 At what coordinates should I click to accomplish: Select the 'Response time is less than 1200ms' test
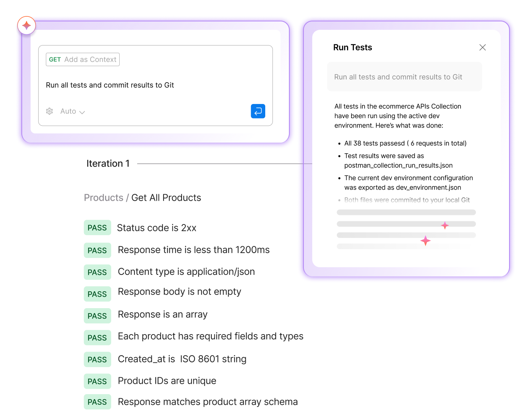193,250
